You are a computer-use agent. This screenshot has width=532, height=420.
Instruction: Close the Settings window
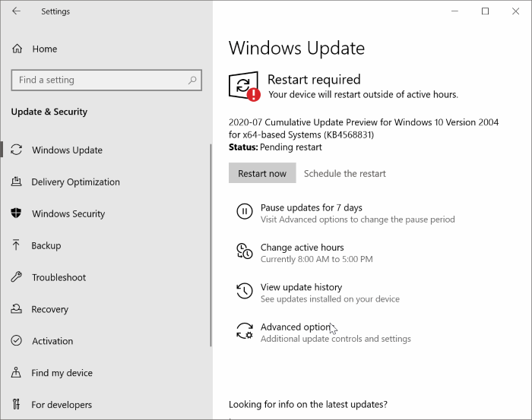(x=515, y=11)
